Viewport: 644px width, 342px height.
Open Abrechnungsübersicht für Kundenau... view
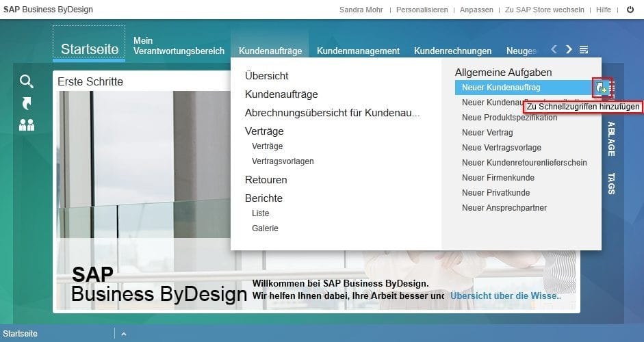pyautogui.click(x=333, y=112)
